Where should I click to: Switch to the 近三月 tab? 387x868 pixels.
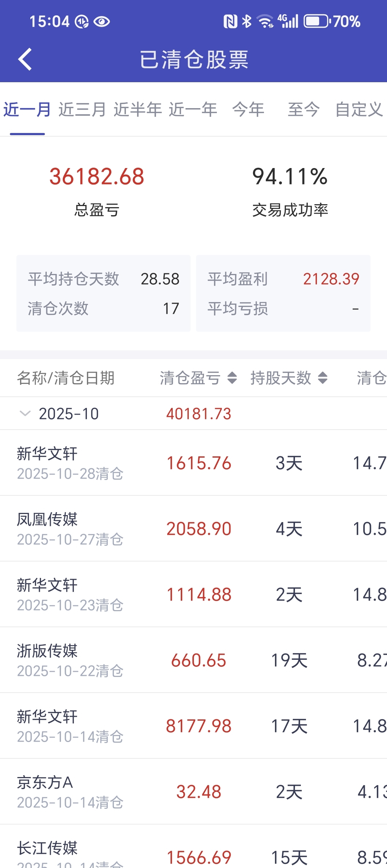click(82, 110)
